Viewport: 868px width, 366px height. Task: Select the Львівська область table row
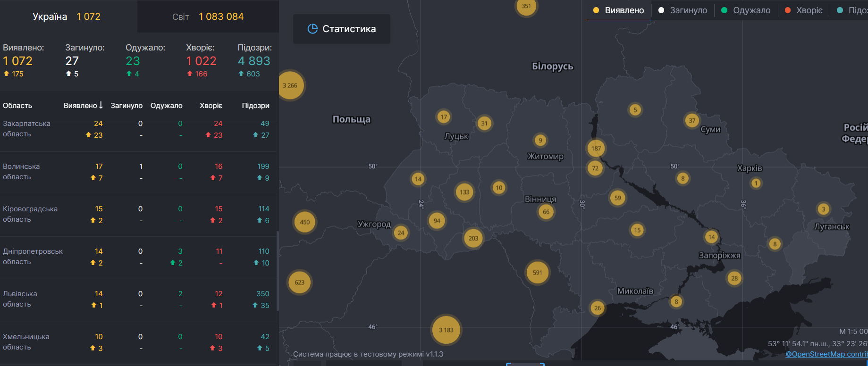(x=137, y=299)
